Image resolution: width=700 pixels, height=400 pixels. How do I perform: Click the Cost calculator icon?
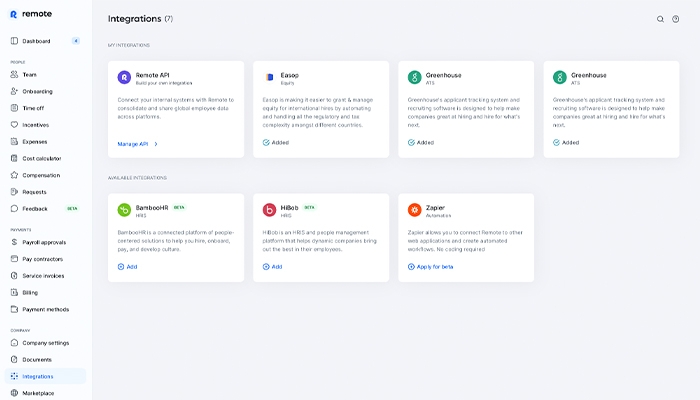[14, 158]
